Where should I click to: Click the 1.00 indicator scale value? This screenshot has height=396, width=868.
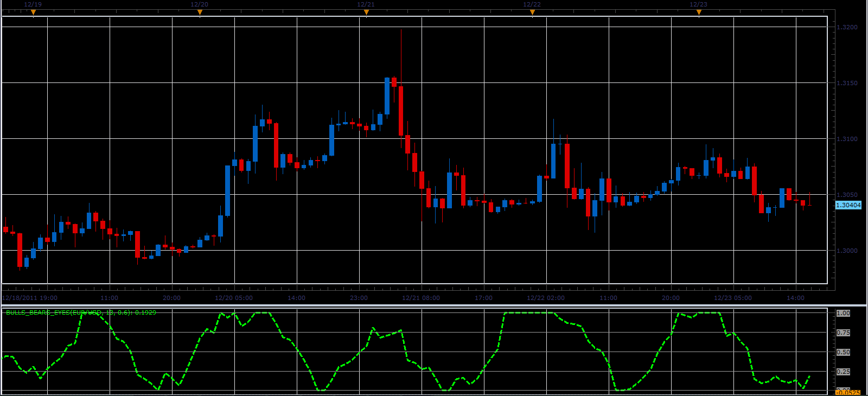[x=843, y=313]
